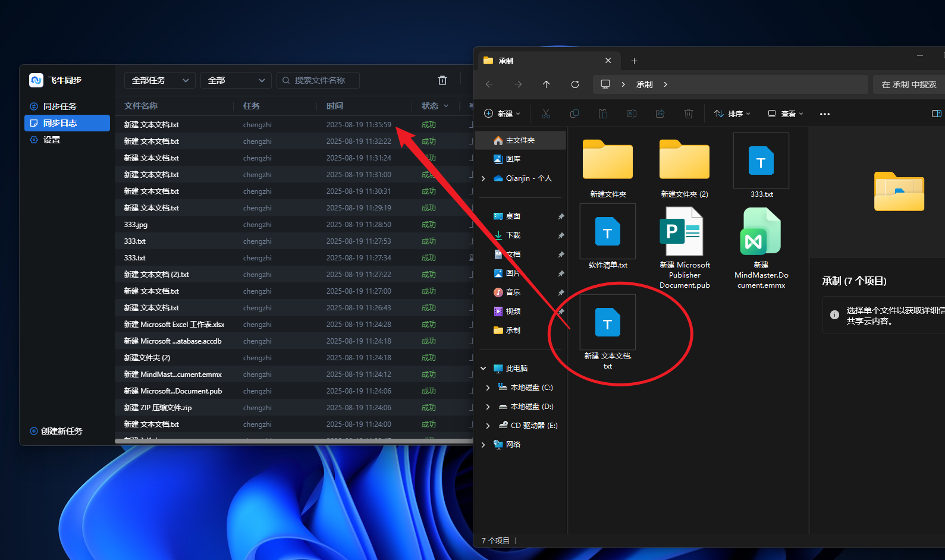Open 设置 in the sync app sidebar

coord(51,140)
